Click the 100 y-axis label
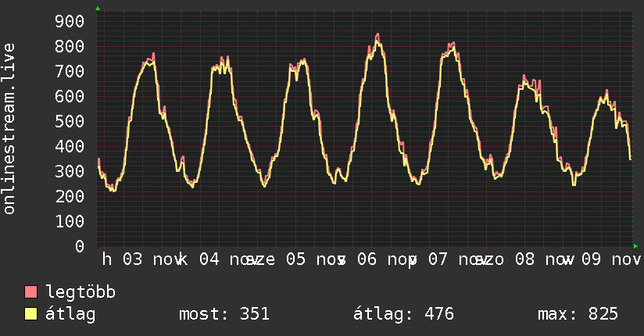 click(70, 221)
